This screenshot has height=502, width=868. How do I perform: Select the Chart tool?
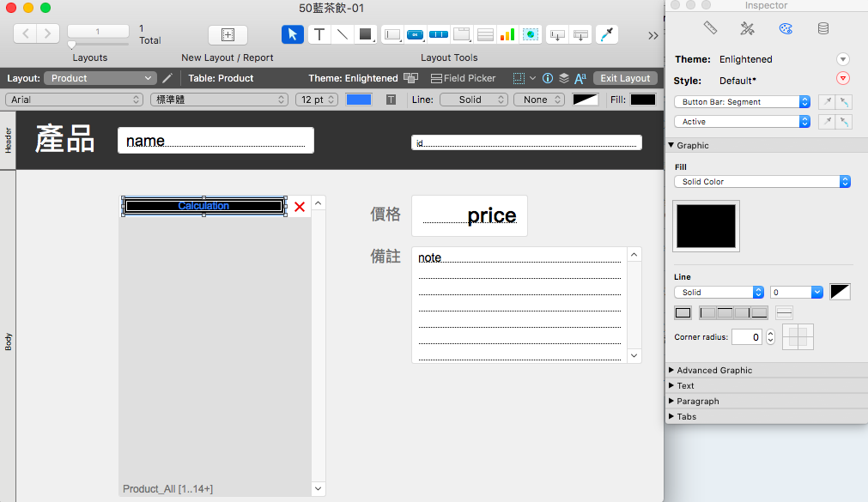(507, 35)
